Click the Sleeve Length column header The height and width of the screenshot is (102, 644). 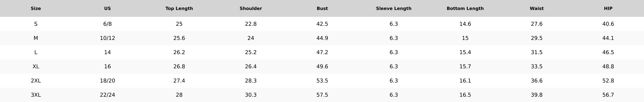pos(394,9)
